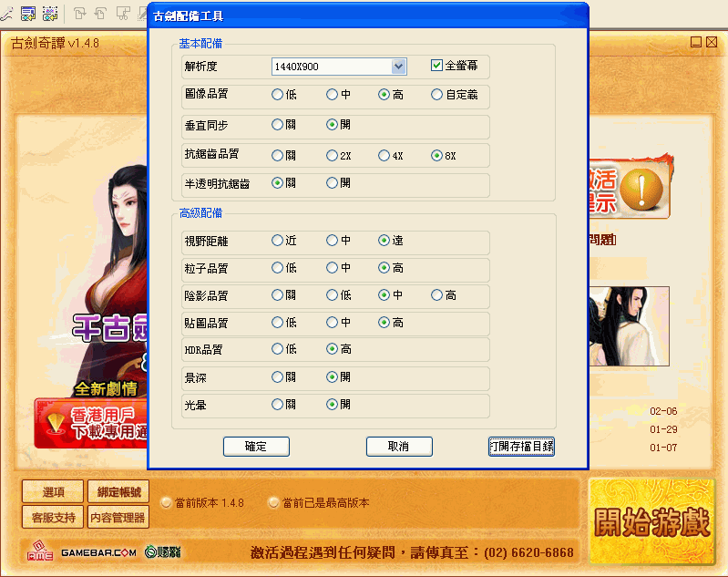Screen dimensions: 728x577
Task: Click the news entry dated 01-07
Action: (x=663, y=448)
